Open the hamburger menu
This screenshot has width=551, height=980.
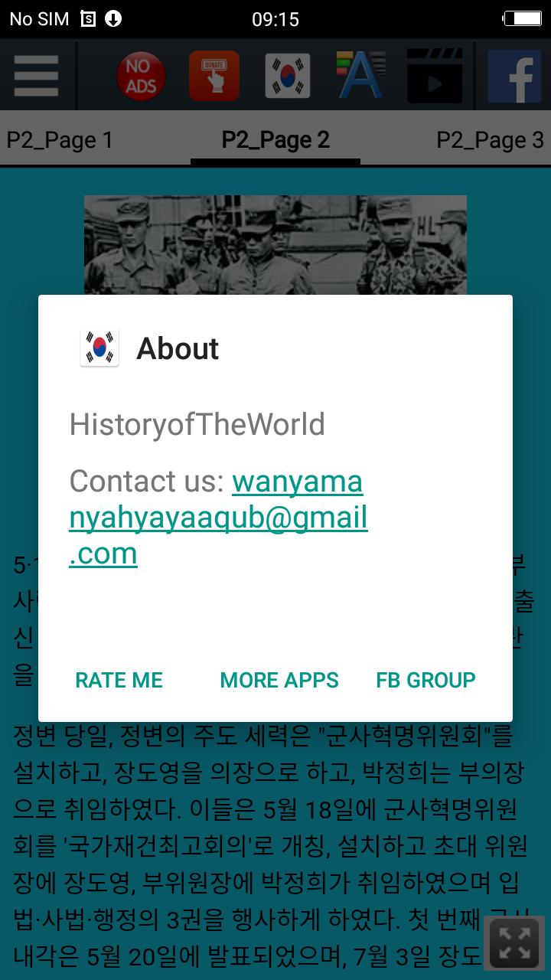pyautogui.click(x=36, y=76)
